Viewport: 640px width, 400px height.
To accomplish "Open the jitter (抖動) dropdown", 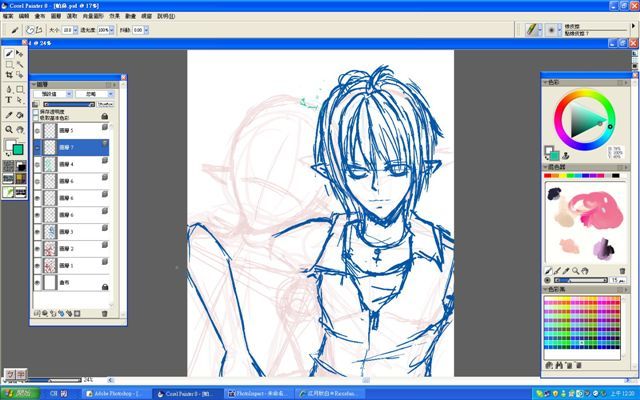I will 146,30.
